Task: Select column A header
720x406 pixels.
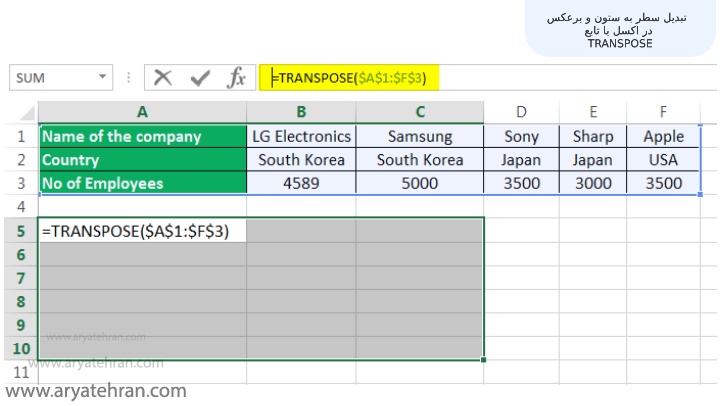Action: (142, 111)
